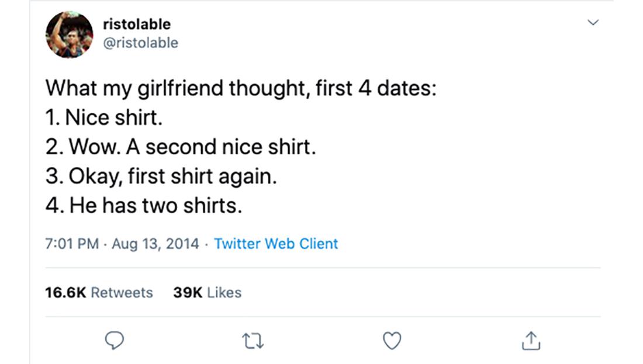Viewport: 643px width, 364px height.
Task: Click the 7:01 PM time text
Action: click(x=71, y=244)
